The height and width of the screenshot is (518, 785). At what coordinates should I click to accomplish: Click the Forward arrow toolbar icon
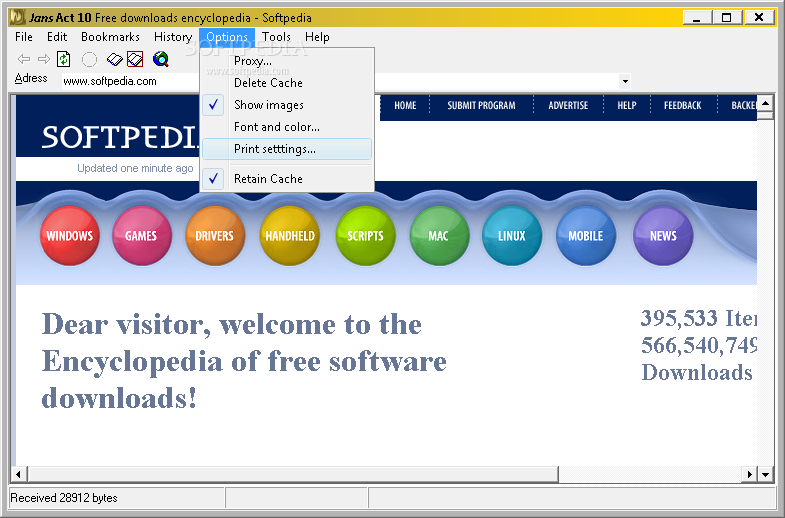tap(44, 59)
